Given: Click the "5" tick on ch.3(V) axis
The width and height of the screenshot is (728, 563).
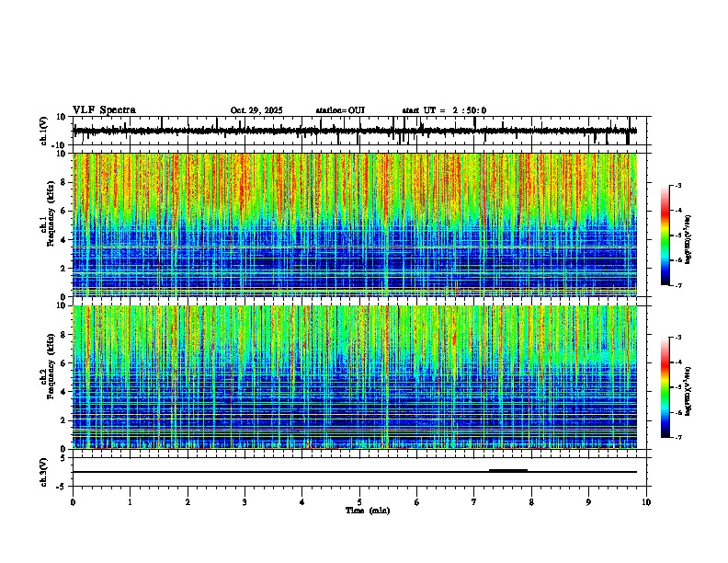Looking at the screenshot, I should pyautogui.click(x=64, y=458).
